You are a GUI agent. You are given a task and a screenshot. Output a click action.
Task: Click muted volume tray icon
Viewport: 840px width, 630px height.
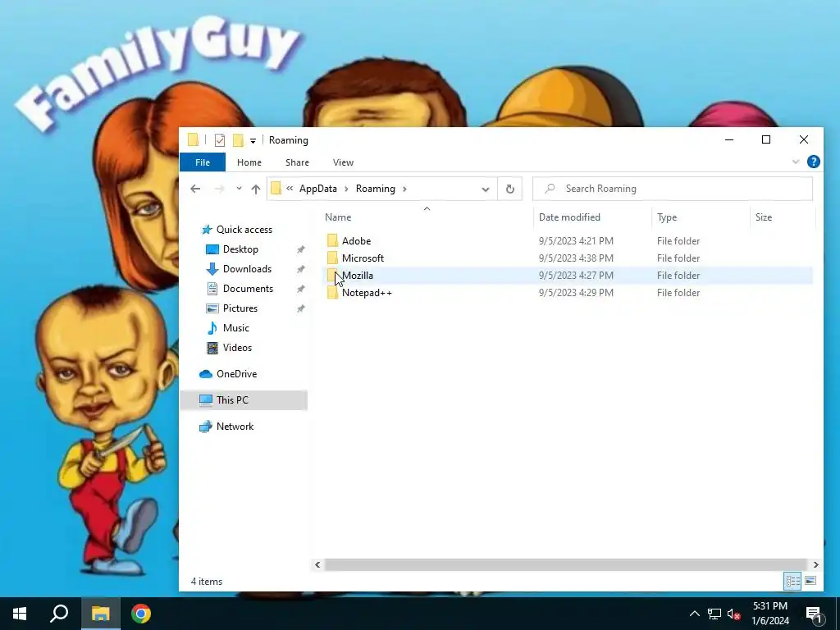point(734,614)
